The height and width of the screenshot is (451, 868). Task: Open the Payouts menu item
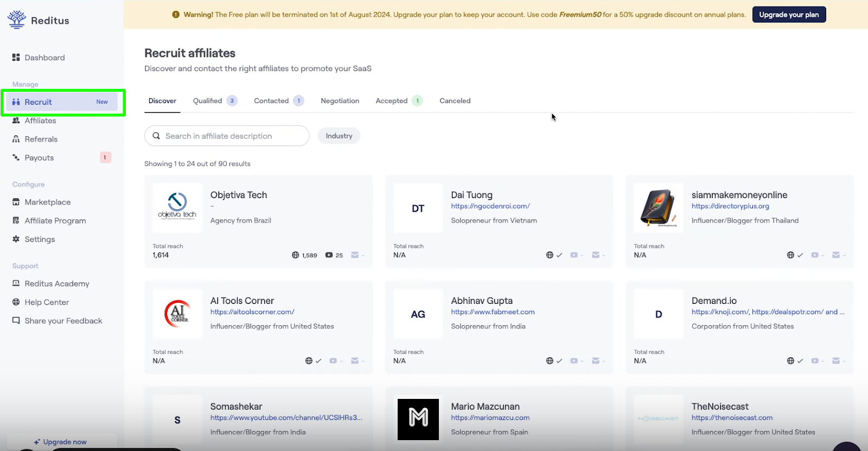coord(62,157)
